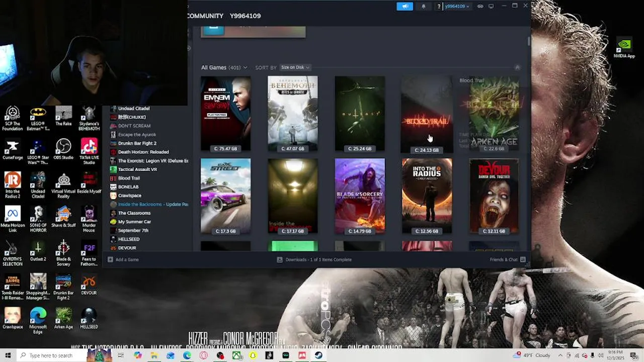Select the Blade & Sorcery cover
This screenshot has width=644, height=362.
360,196
